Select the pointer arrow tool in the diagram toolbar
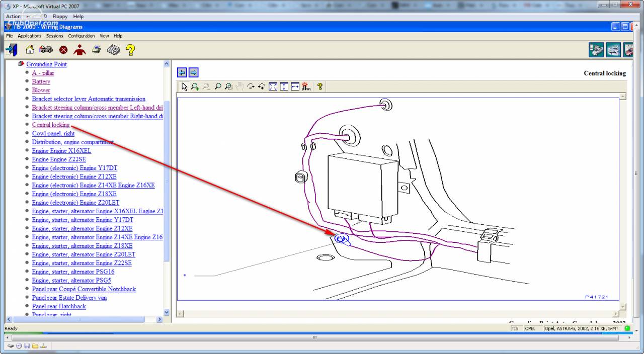The width and height of the screenshot is (644, 354). click(184, 86)
